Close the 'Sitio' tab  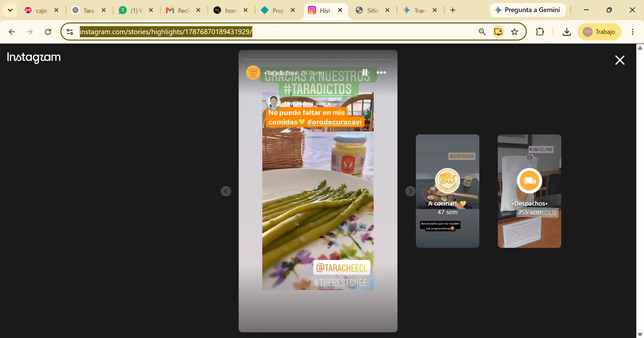388,10
